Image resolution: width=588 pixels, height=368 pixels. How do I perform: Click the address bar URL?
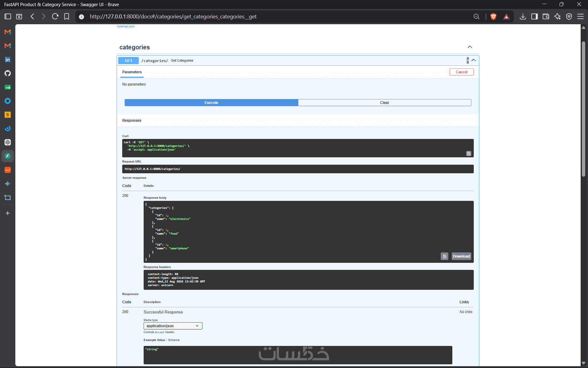click(173, 17)
